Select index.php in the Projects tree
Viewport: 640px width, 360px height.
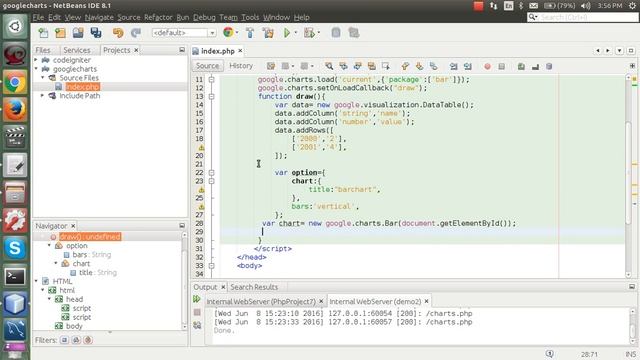(x=82, y=87)
